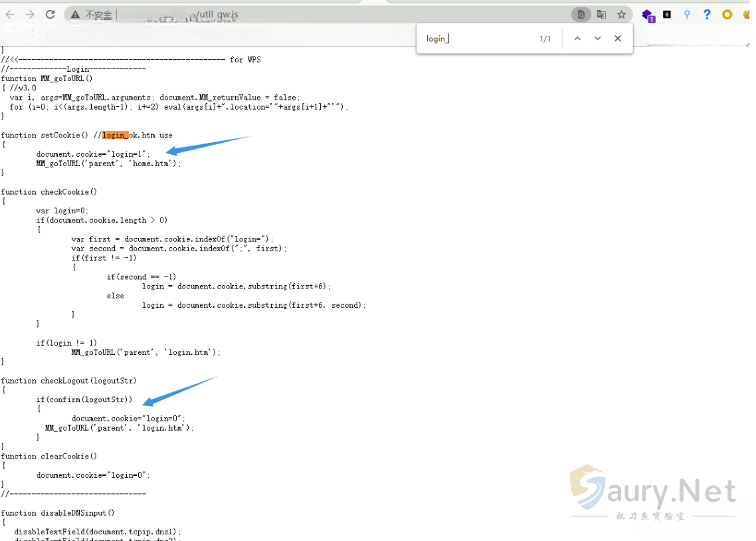The width and height of the screenshot is (756, 541).
Task: Open the yellow circle extension
Action: pyautogui.click(x=727, y=15)
